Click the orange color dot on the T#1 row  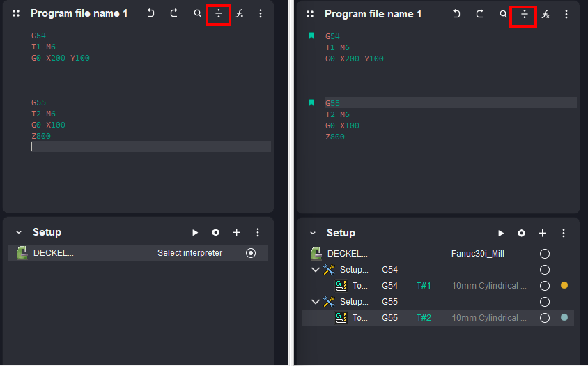pyautogui.click(x=564, y=285)
